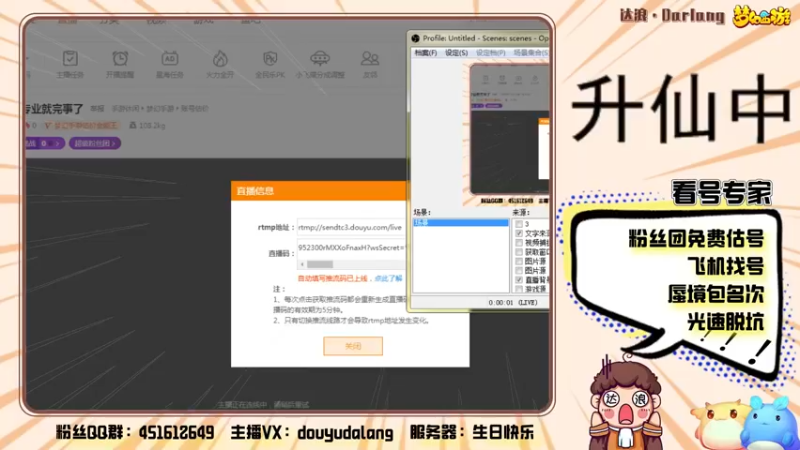800x450 pixels.
Task: Open the purple 超级粉丝团 button
Action: [95, 143]
